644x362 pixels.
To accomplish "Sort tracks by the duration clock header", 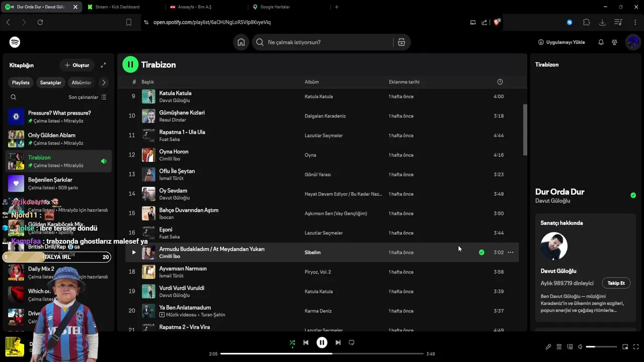I will click(x=500, y=82).
